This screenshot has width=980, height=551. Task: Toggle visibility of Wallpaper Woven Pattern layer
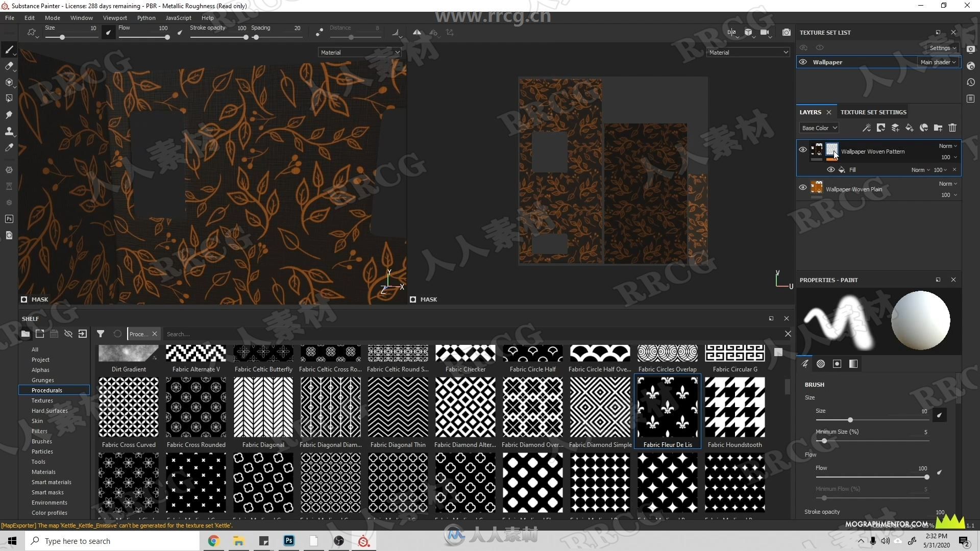tap(802, 149)
